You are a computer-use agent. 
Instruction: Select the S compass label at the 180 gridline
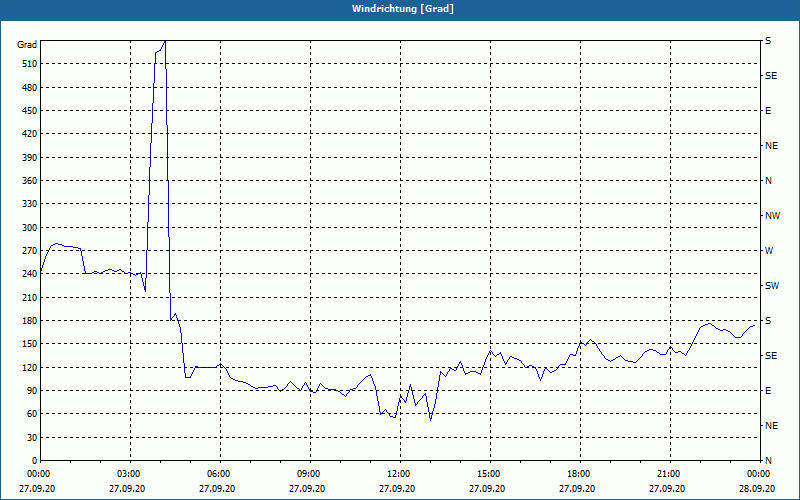768,321
